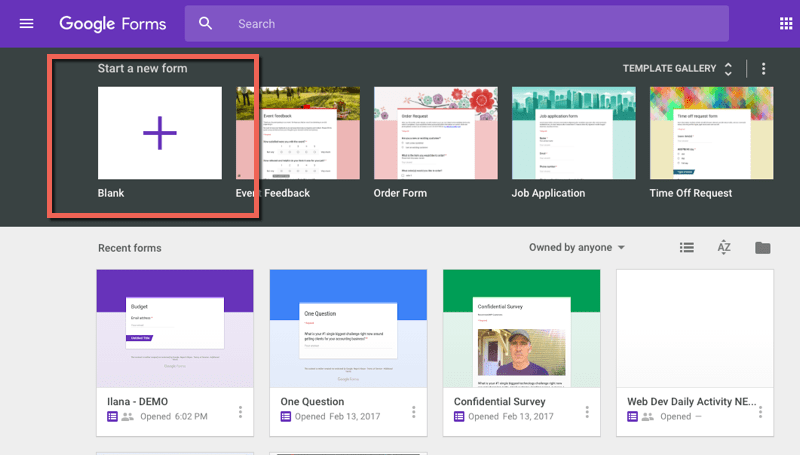Open the Owned by anyone dropdown

[x=577, y=248]
